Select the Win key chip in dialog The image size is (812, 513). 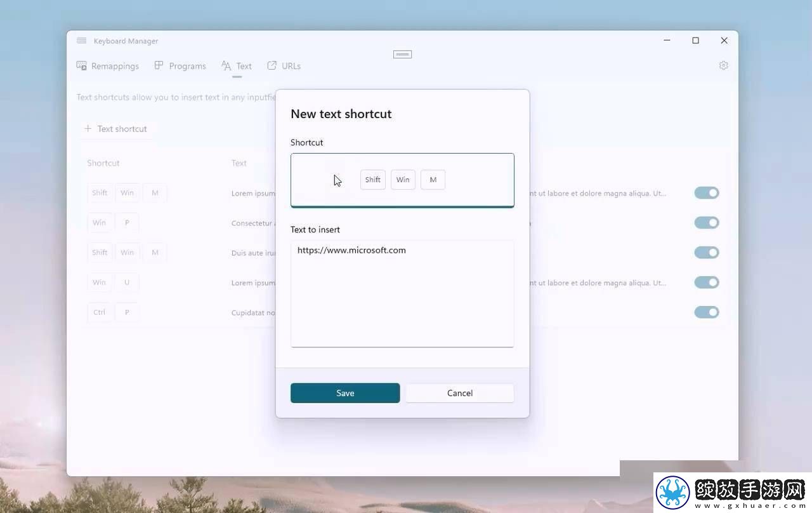(403, 180)
